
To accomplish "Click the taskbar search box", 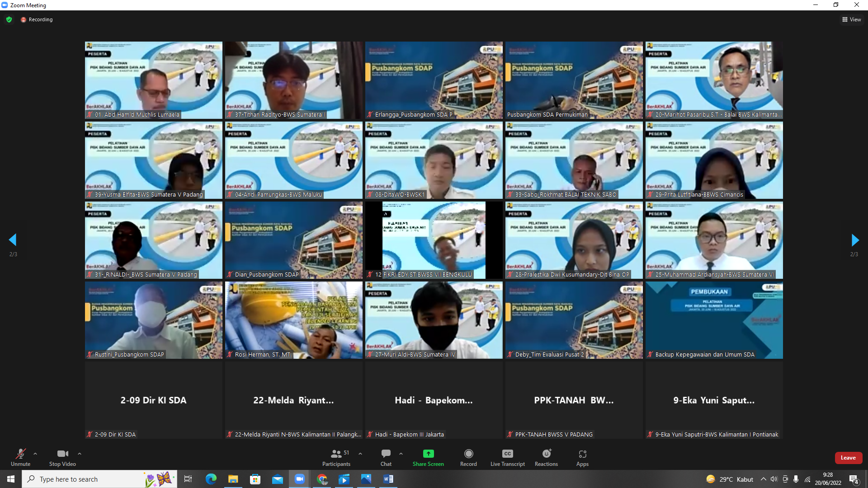I will [x=99, y=479].
